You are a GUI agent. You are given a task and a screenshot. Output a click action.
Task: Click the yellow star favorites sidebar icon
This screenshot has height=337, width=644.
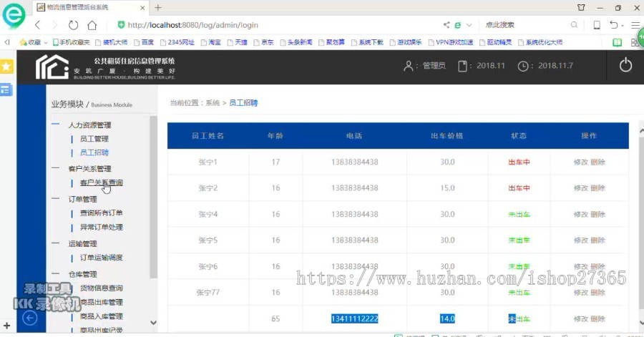pos(6,66)
